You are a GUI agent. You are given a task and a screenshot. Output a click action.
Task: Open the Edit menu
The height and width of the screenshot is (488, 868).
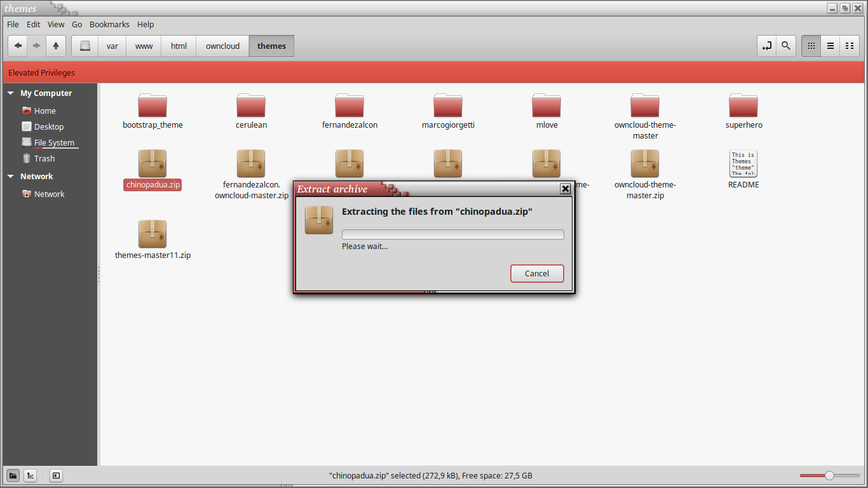pyautogui.click(x=33, y=24)
